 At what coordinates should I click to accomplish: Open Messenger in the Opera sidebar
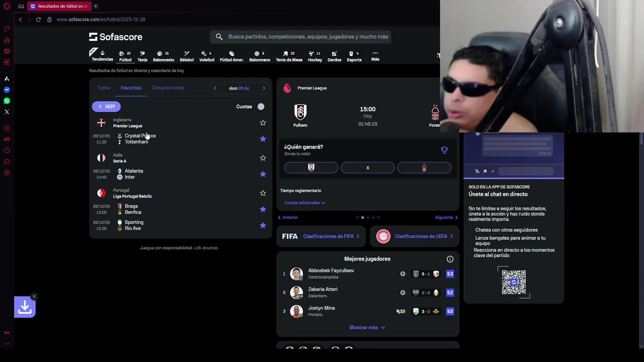click(7, 90)
